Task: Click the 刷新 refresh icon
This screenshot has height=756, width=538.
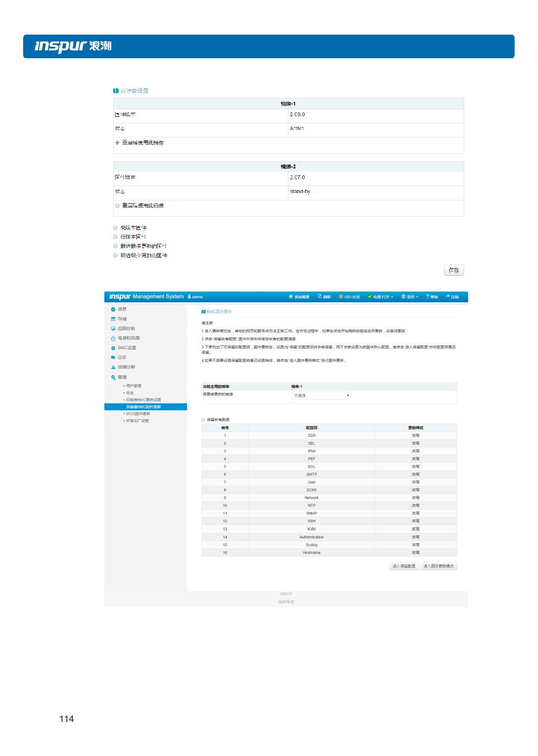Action: click(x=319, y=296)
